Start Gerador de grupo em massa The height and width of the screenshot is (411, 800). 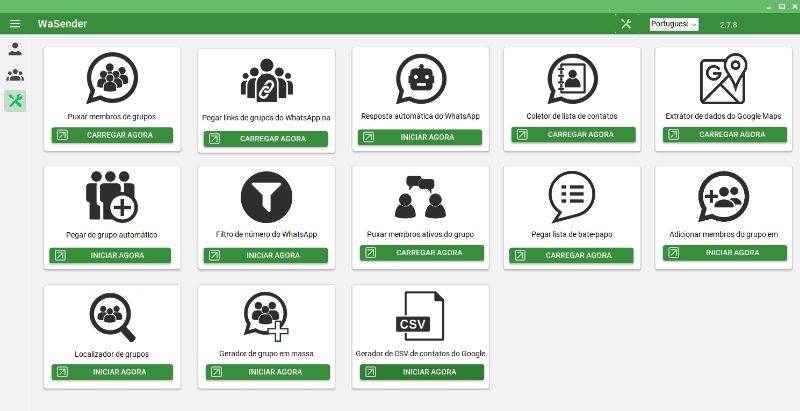(x=268, y=372)
